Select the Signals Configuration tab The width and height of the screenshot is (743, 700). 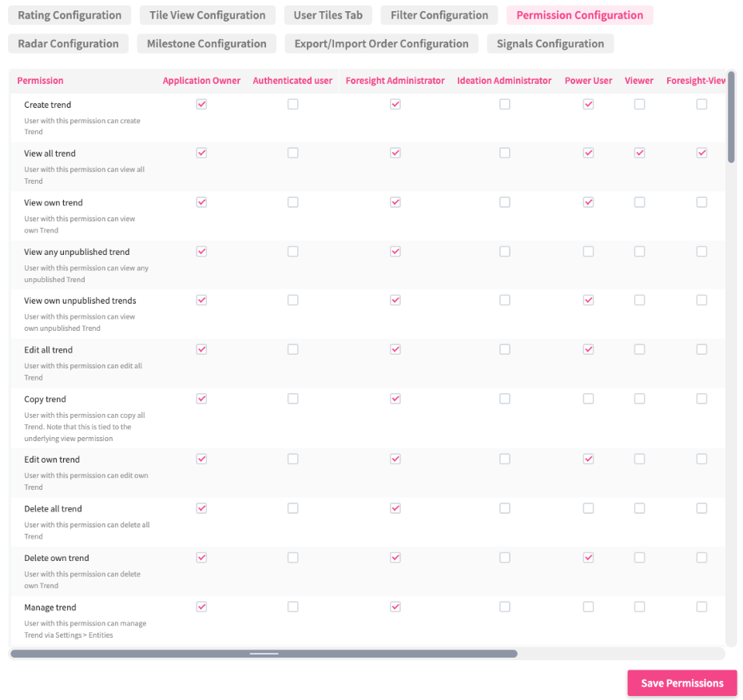(x=550, y=44)
